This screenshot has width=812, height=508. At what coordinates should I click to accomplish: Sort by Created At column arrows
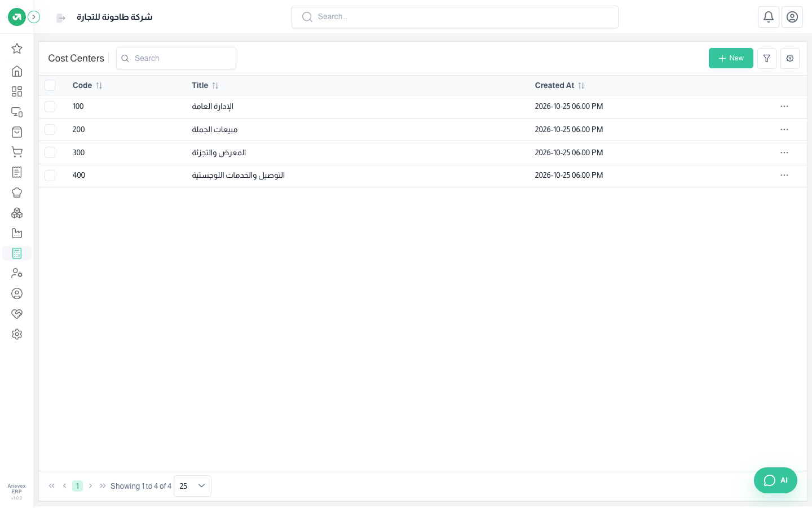coord(581,86)
